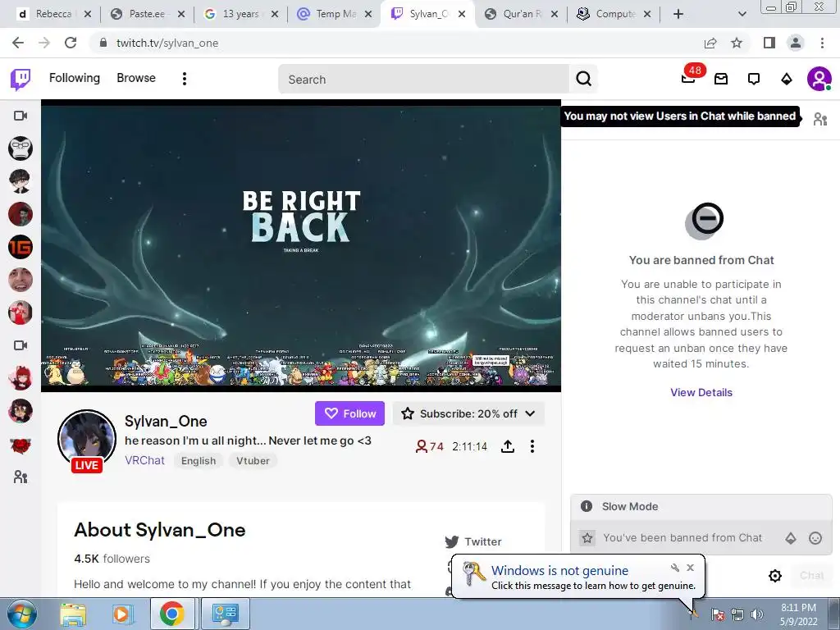840x630 pixels.
Task: Open a new browser tab
Action: coord(678,14)
